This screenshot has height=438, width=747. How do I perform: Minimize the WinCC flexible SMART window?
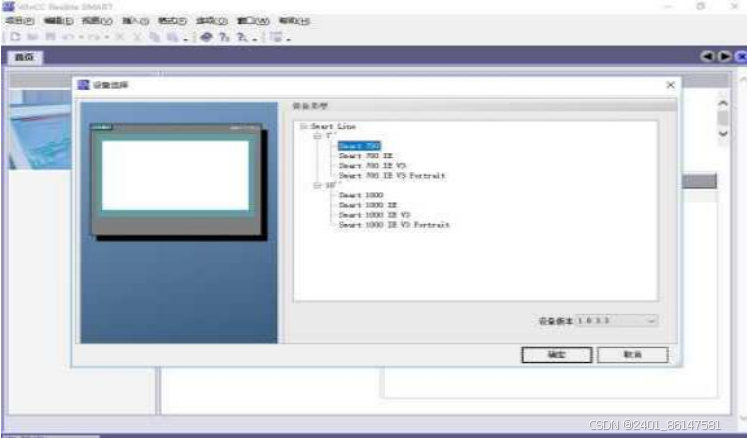tap(668, 7)
